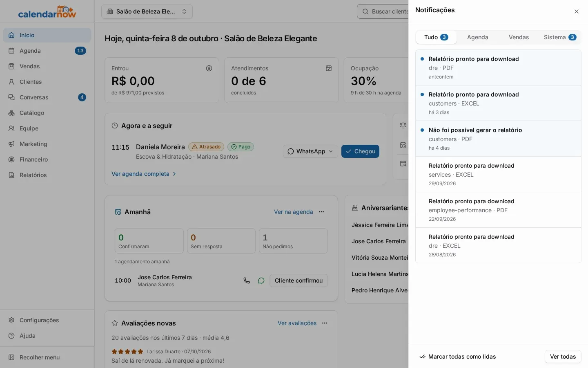Follow the Ver agenda completa link
This screenshot has width=588, height=368.
pos(144,174)
